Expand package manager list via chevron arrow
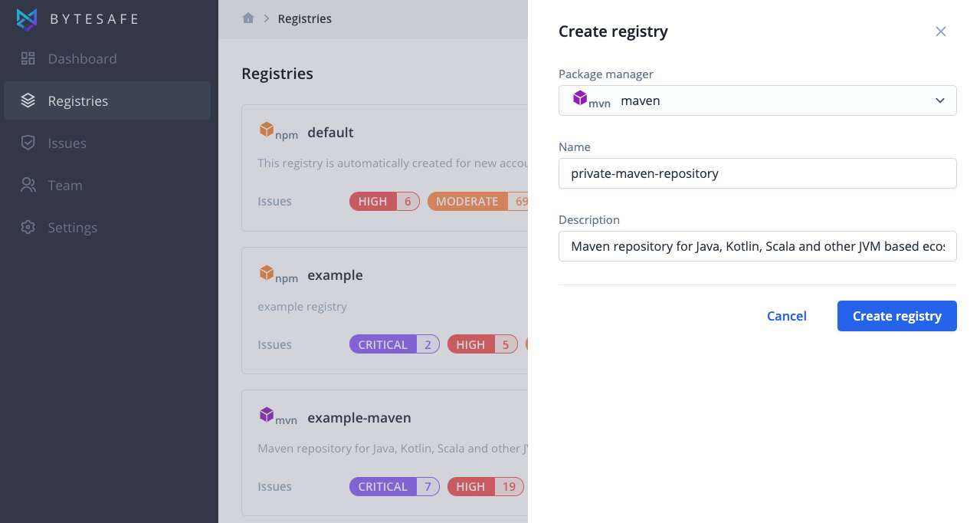Viewport: 980px width, 523px height. point(940,100)
